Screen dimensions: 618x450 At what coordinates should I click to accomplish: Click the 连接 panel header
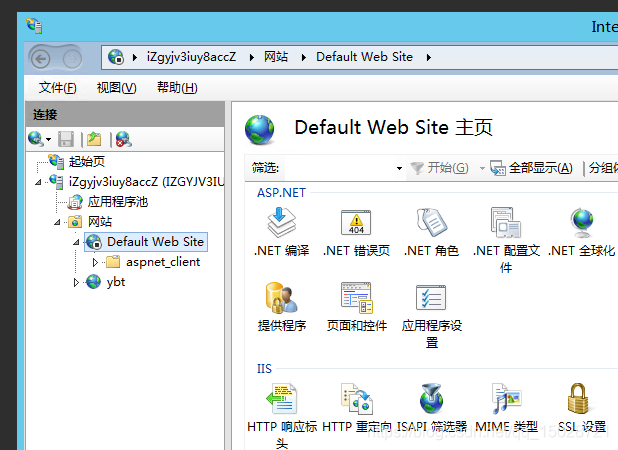pos(125,114)
